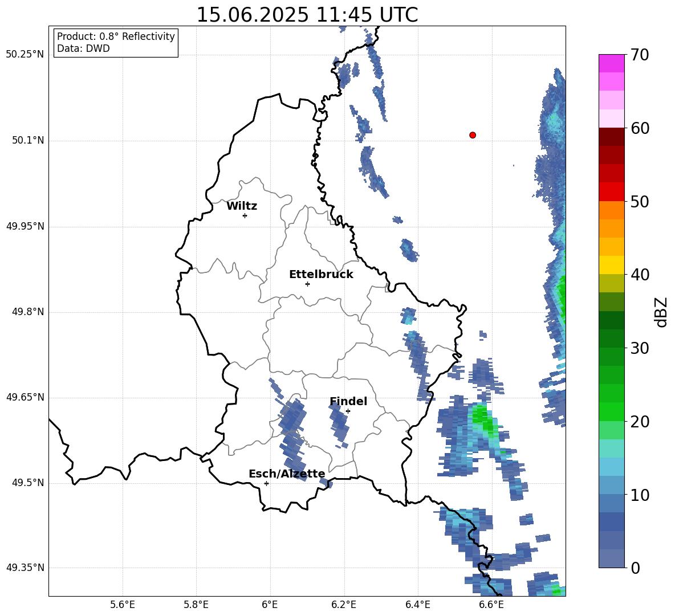Select the Findel city label
675x616 pixels.
tap(348, 401)
